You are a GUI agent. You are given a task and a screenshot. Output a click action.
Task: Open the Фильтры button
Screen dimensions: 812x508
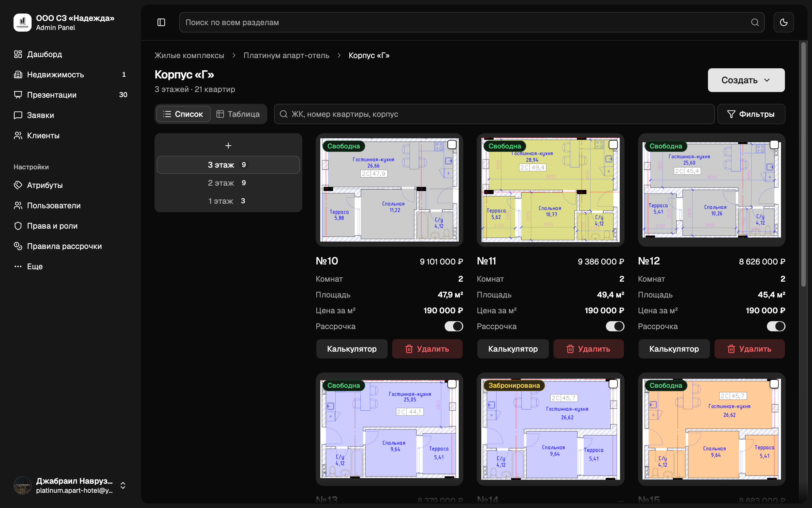pyautogui.click(x=751, y=114)
